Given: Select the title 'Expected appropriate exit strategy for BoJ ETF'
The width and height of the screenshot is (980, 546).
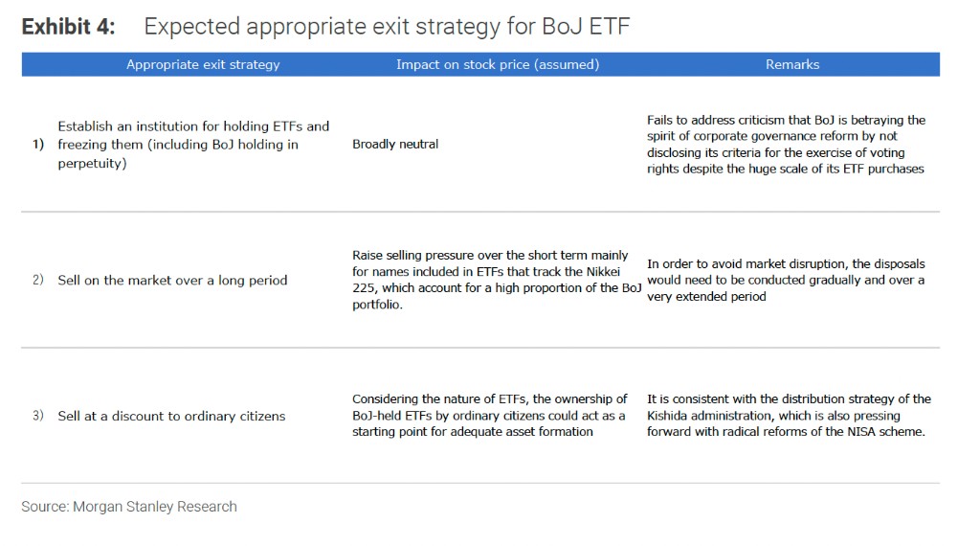Looking at the screenshot, I should tap(387, 27).
